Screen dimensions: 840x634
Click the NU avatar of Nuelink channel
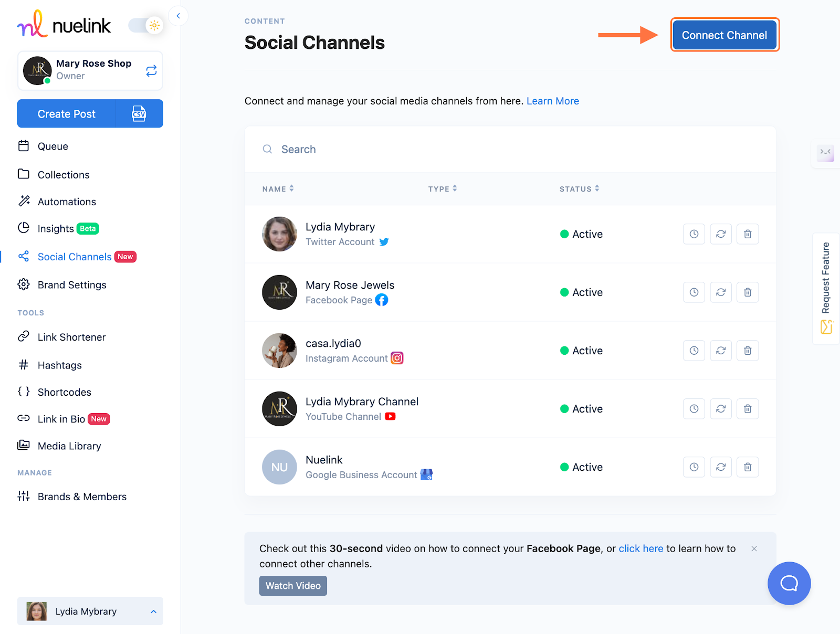pos(280,467)
